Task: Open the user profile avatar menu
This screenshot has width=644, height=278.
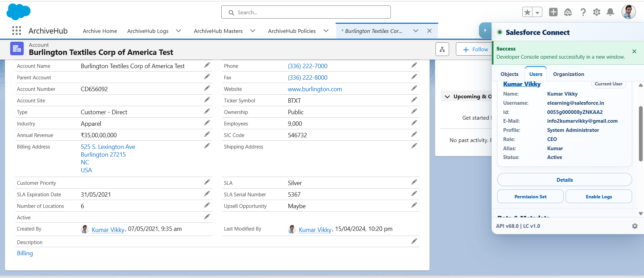Action: click(628, 12)
